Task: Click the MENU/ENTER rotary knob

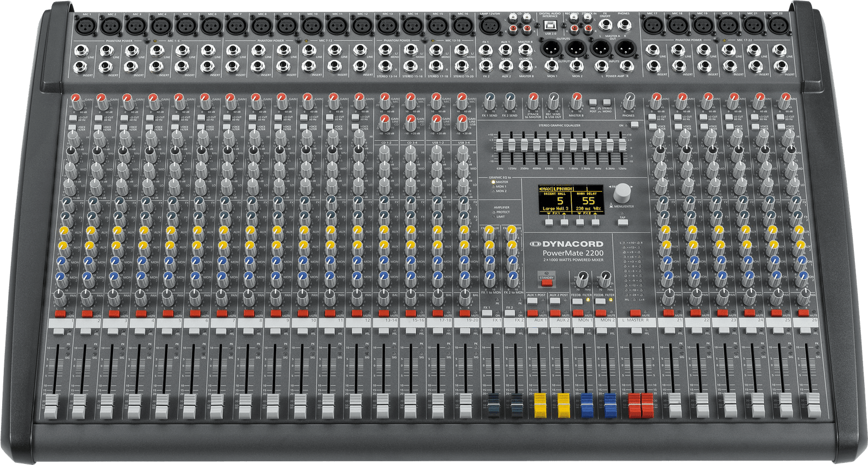Action: [622, 191]
